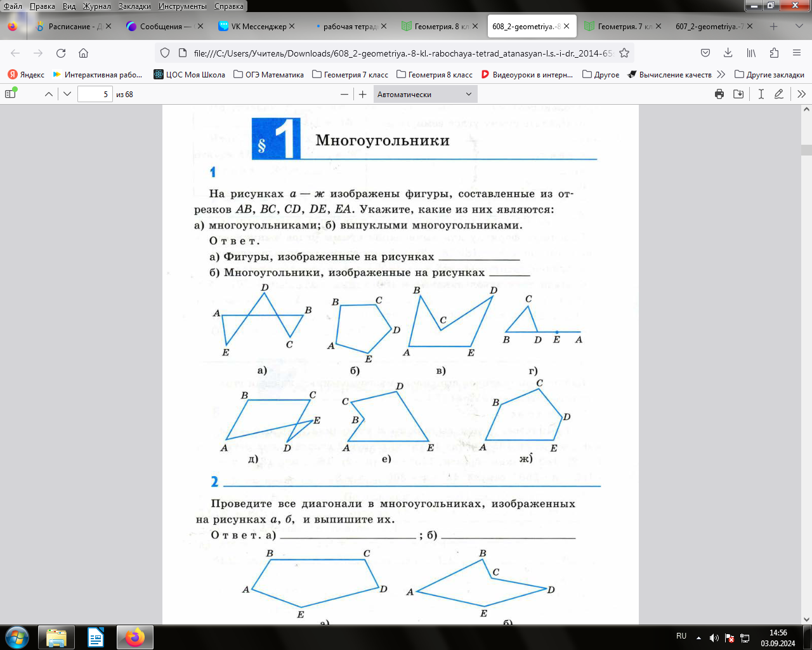Bookmark this page with the star
The image size is (812, 650).
pyautogui.click(x=624, y=53)
